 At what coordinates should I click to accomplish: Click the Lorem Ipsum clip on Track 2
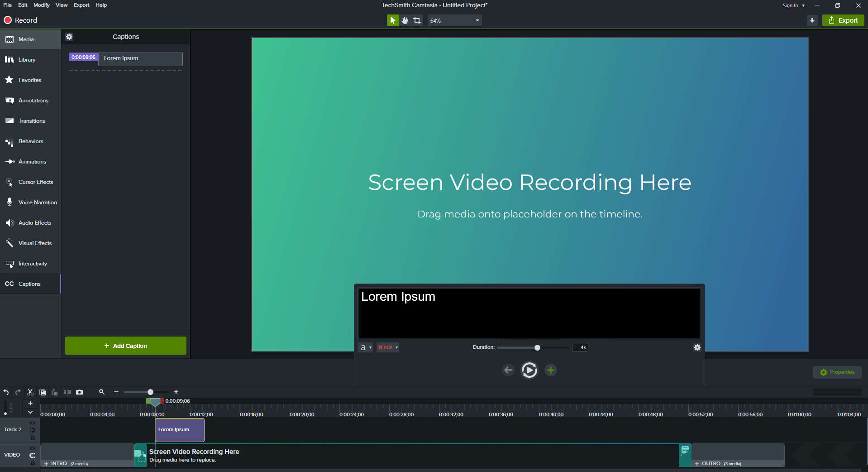(179, 429)
